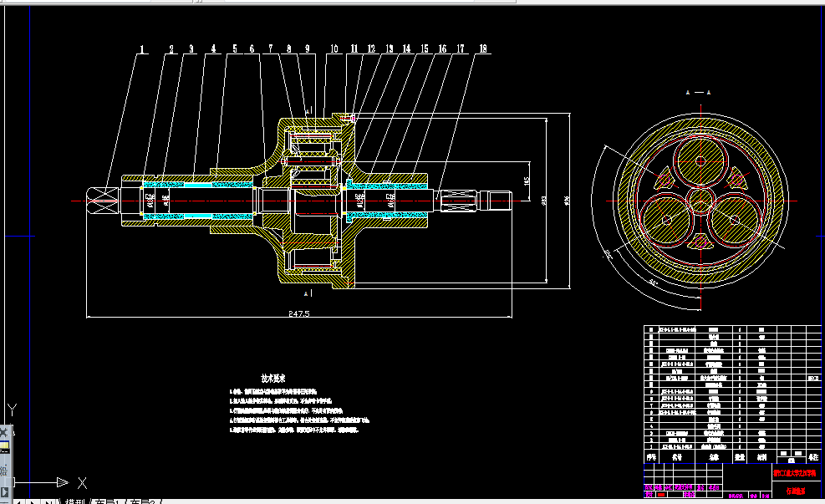Image resolution: width=825 pixels, height=504 pixels.
Task: Select part callout number 1
Action: pos(141,49)
